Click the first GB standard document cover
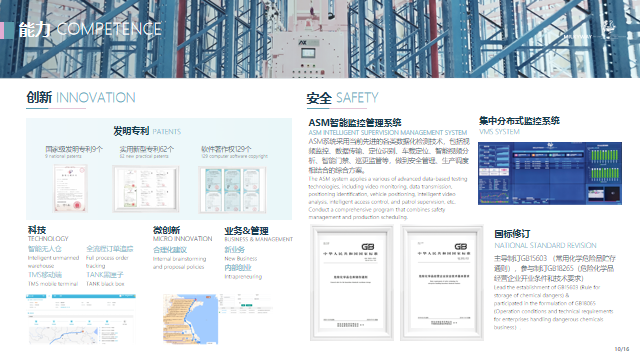 tap(352, 282)
